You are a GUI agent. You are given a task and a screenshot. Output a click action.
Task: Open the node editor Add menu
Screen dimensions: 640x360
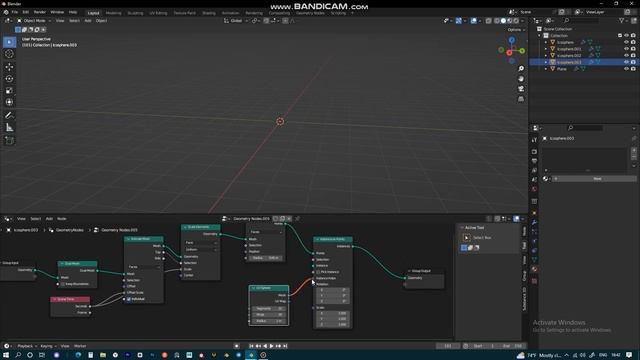pos(49,219)
